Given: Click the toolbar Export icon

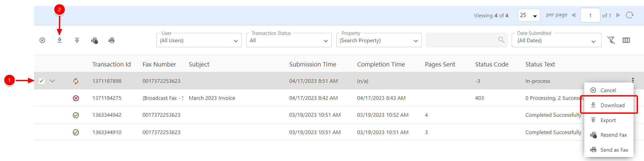Looking at the screenshot, I should [77, 40].
